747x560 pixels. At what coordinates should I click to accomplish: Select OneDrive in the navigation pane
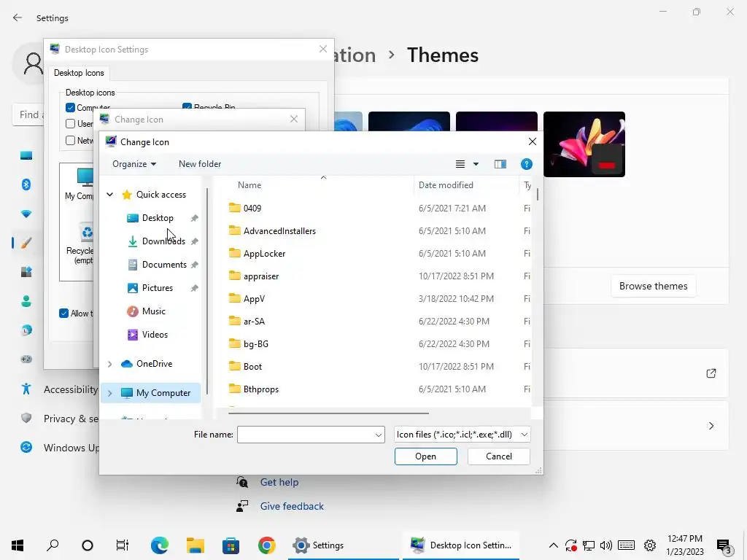pos(154,364)
